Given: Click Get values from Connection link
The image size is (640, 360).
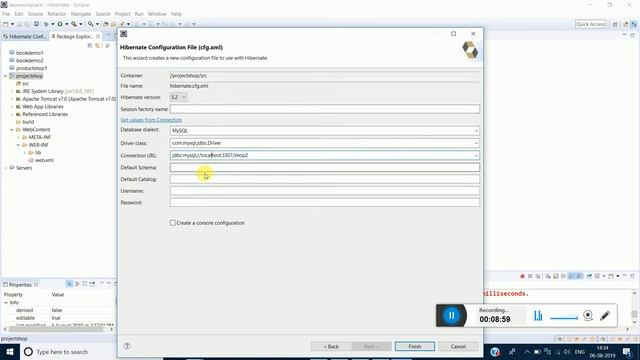Looking at the screenshot, I should [x=151, y=120].
